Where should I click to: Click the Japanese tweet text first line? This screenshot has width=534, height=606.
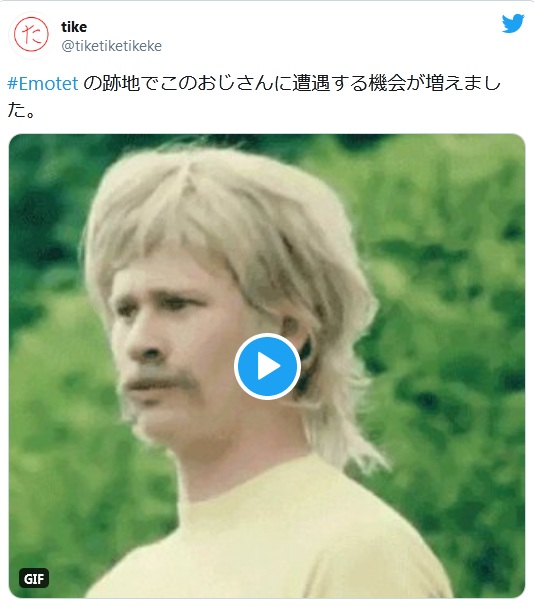[253, 83]
